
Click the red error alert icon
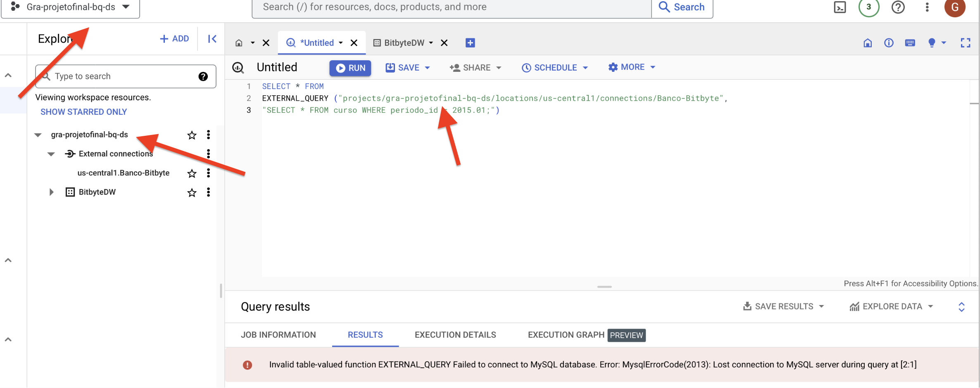coord(247,365)
